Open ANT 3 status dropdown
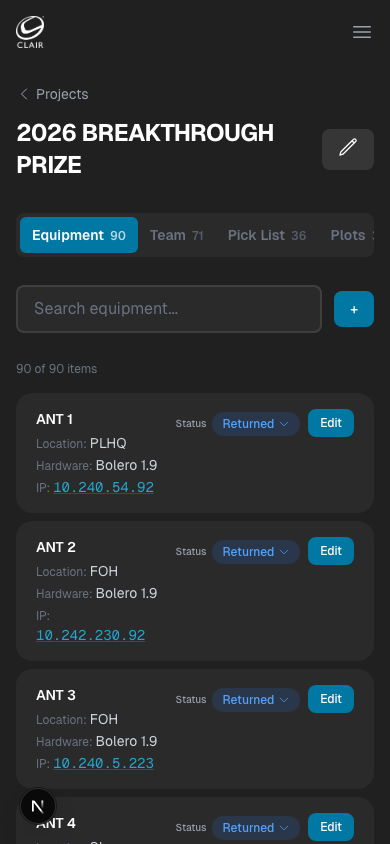This screenshot has width=390, height=844. tap(256, 700)
